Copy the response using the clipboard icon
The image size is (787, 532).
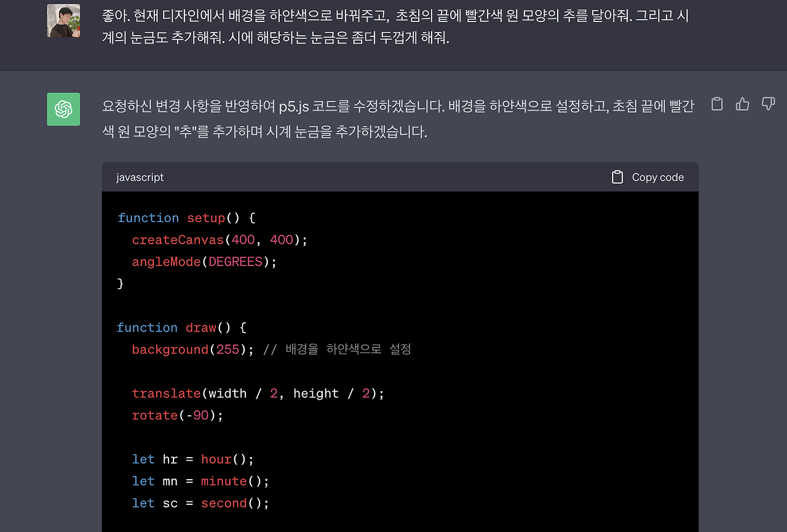coord(717,104)
